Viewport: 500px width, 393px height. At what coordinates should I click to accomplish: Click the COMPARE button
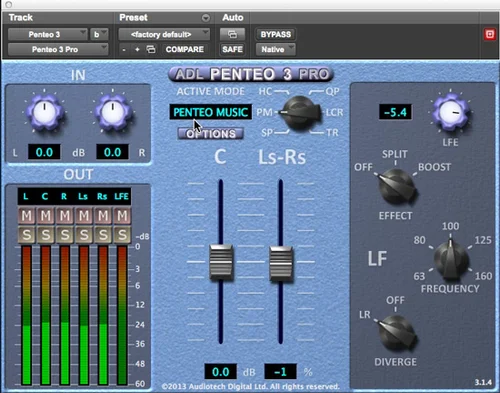(185, 49)
